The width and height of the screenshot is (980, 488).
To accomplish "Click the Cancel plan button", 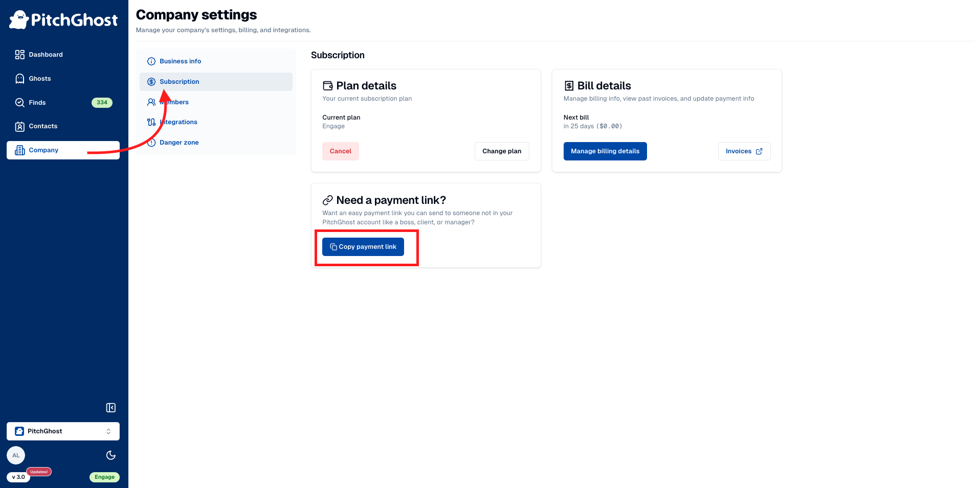I will click(340, 151).
